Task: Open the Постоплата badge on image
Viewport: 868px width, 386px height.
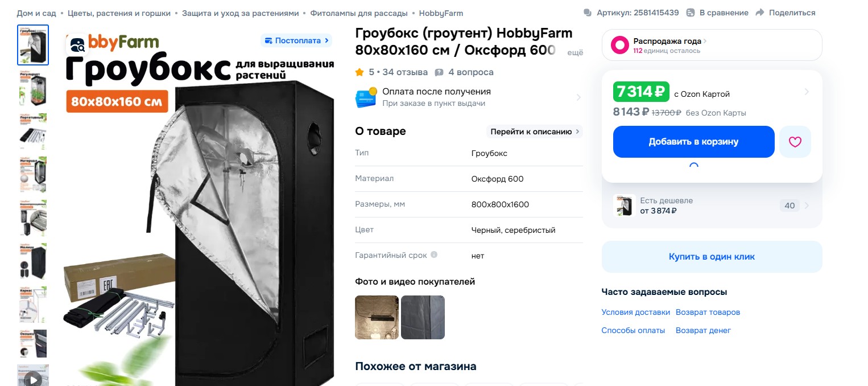Action: pos(296,40)
